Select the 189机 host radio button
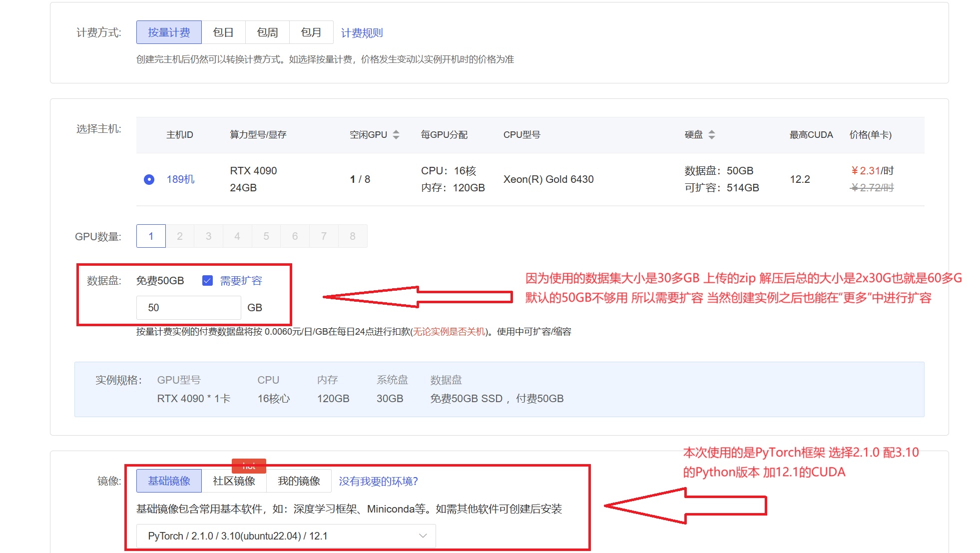Screen dimensions: 980x553 [x=149, y=179]
